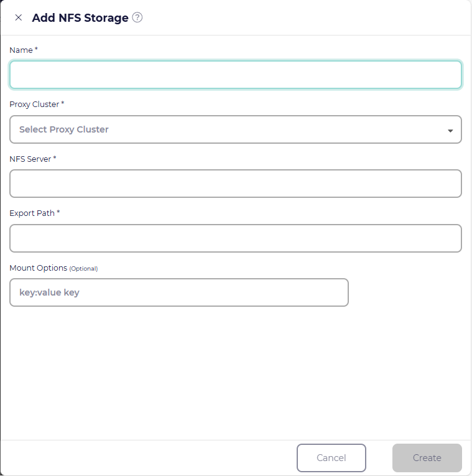Click the Add NFS Storage title

[80, 18]
